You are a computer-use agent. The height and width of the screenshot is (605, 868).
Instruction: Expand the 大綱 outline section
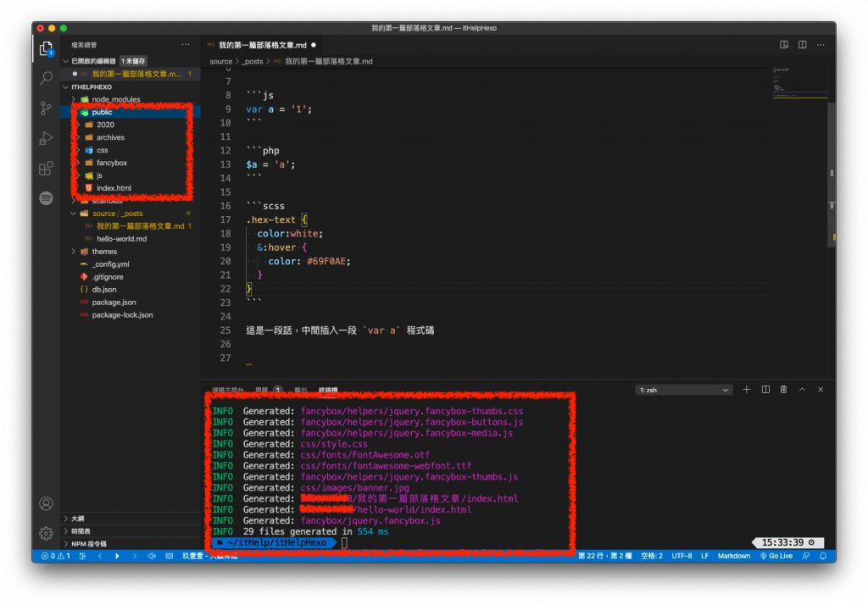pos(66,519)
